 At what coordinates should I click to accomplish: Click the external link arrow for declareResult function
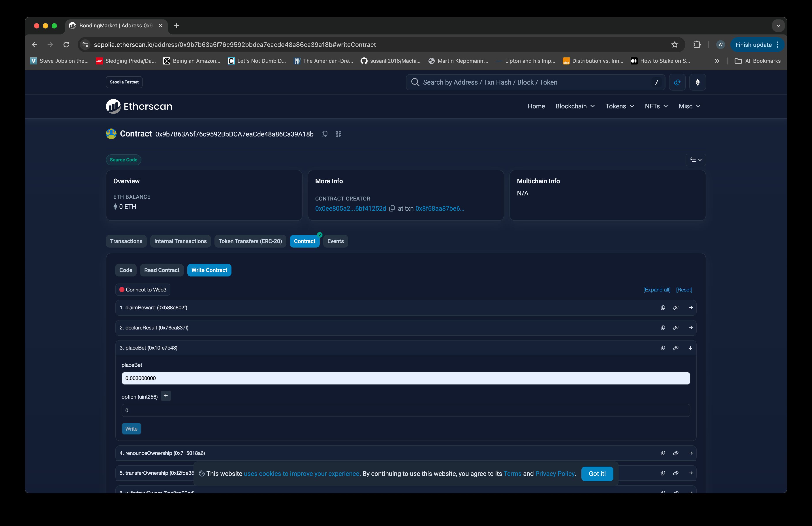pos(690,327)
